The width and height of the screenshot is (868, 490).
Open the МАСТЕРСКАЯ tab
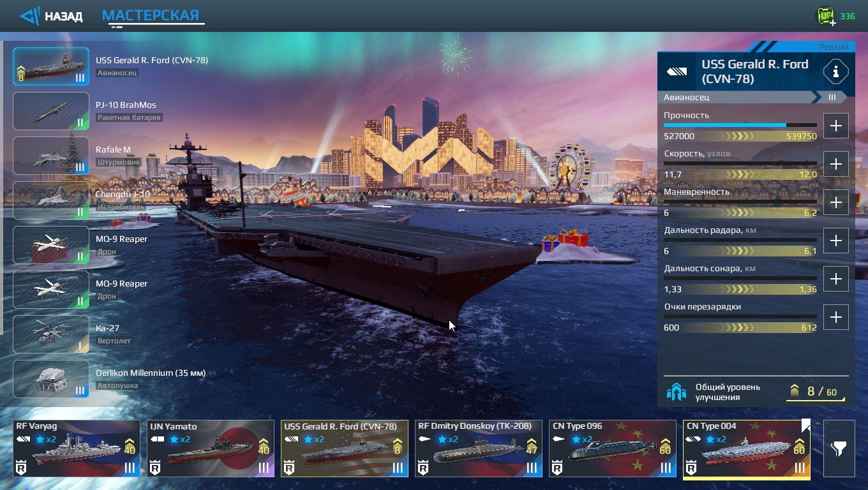(x=151, y=15)
